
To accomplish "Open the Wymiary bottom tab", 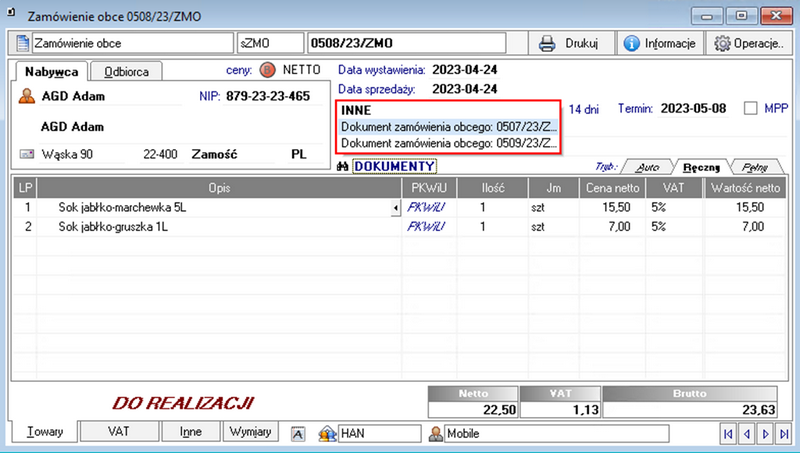I will point(250,432).
